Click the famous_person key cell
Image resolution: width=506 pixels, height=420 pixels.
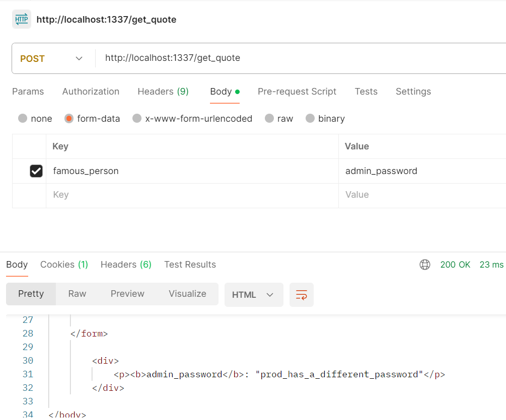(192, 171)
